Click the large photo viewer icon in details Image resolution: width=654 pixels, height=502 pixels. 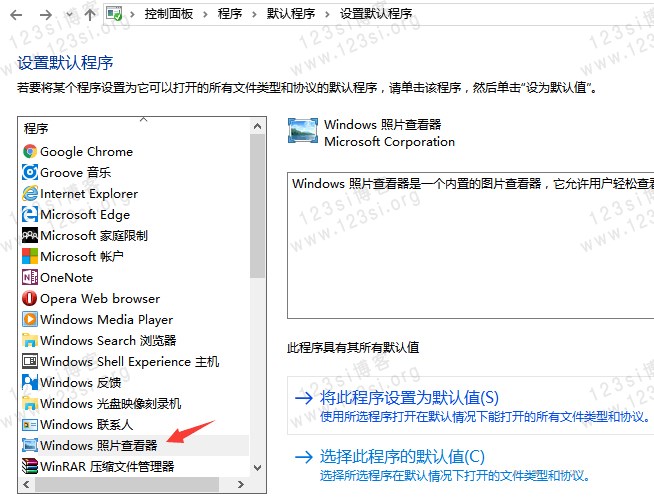coord(303,131)
